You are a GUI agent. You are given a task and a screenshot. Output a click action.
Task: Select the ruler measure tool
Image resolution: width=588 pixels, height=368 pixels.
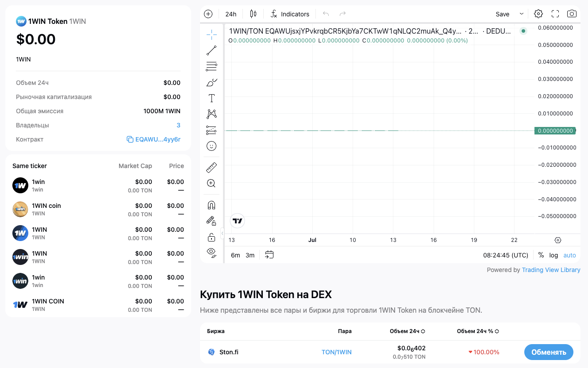tap(211, 167)
